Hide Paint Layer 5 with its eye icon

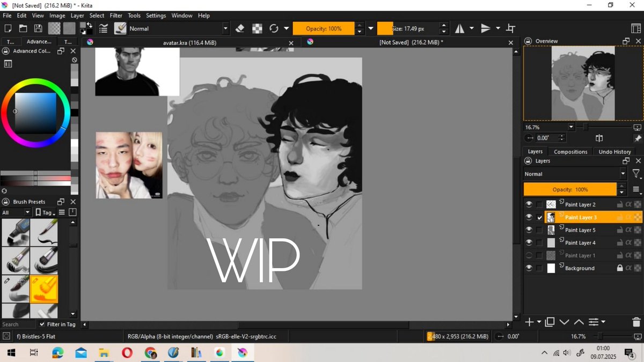coord(529,230)
